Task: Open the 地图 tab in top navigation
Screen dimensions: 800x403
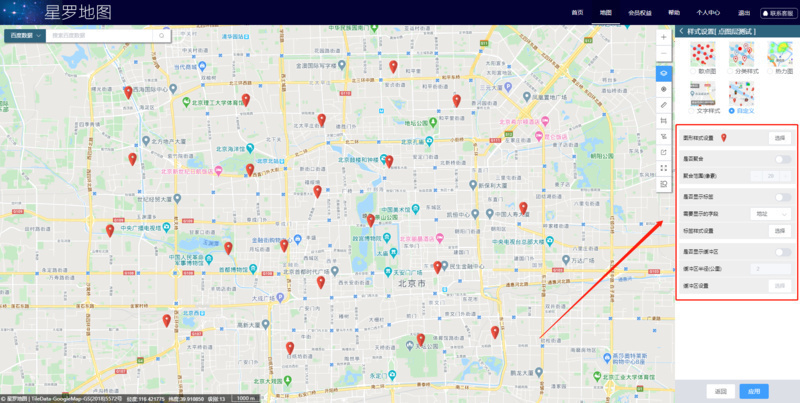Action: (606, 13)
